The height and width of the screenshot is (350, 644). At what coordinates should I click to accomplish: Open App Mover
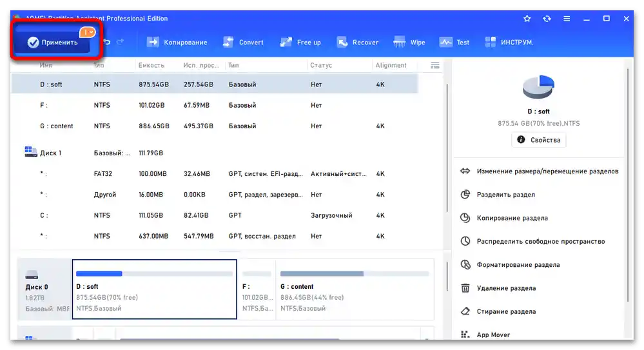coord(485,335)
